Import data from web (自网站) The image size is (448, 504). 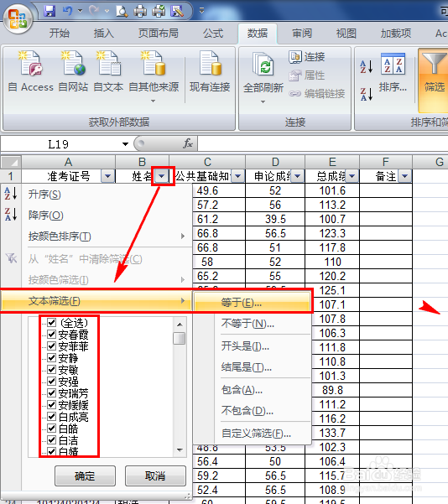(x=73, y=71)
